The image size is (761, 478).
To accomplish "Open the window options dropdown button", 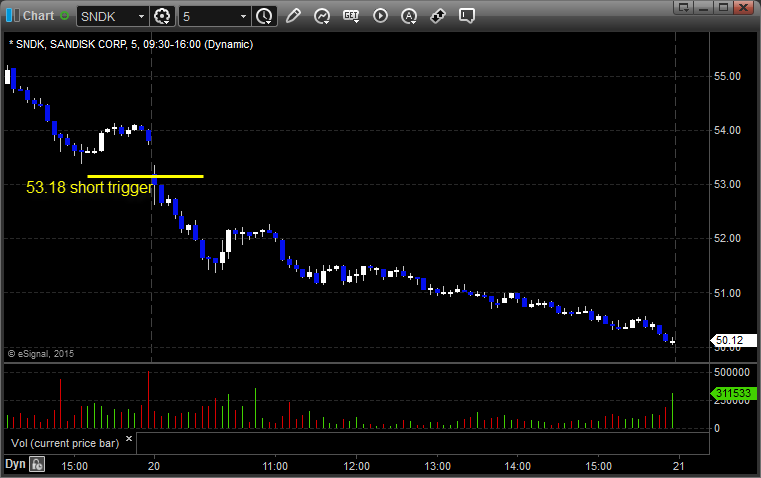I will click(683, 7).
